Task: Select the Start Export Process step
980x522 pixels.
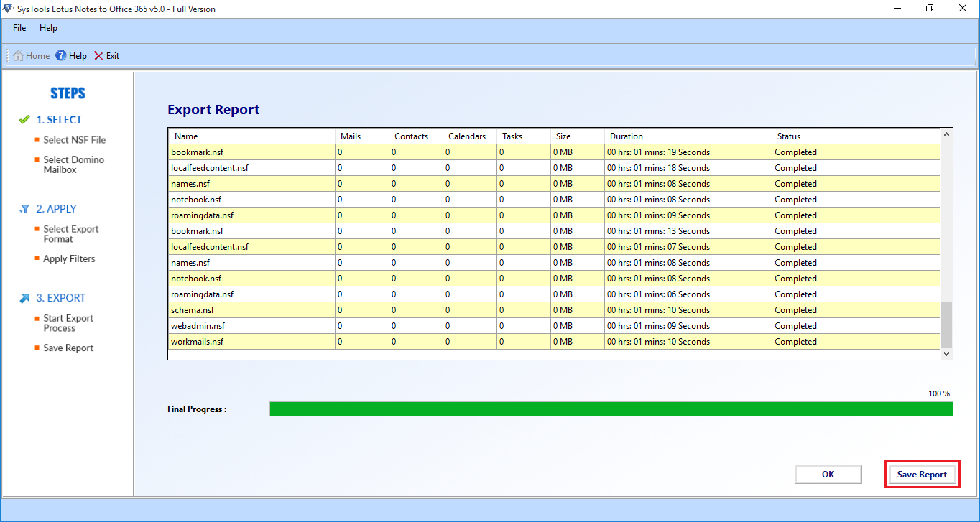Action: click(69, 318)
